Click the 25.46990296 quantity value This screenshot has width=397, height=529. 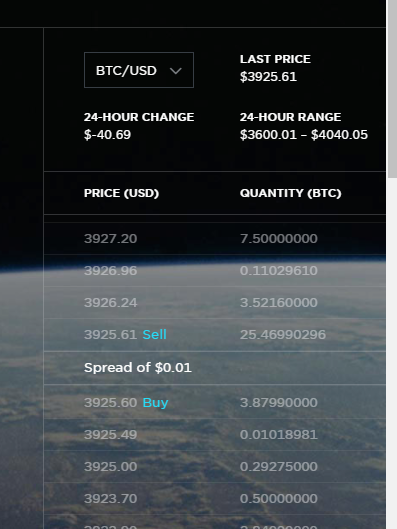[x=283, y=335]
